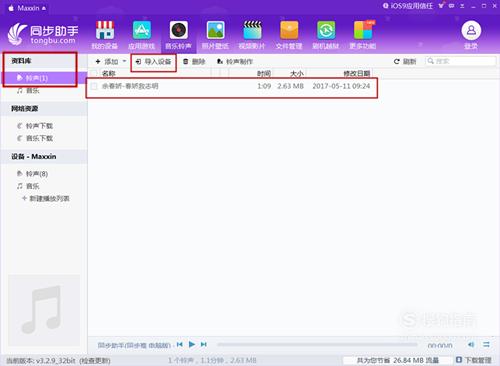Click the 26.84 MB 流量 saved status text
The height and width of the screenshot is (366, 500).
tap(416, 360)
